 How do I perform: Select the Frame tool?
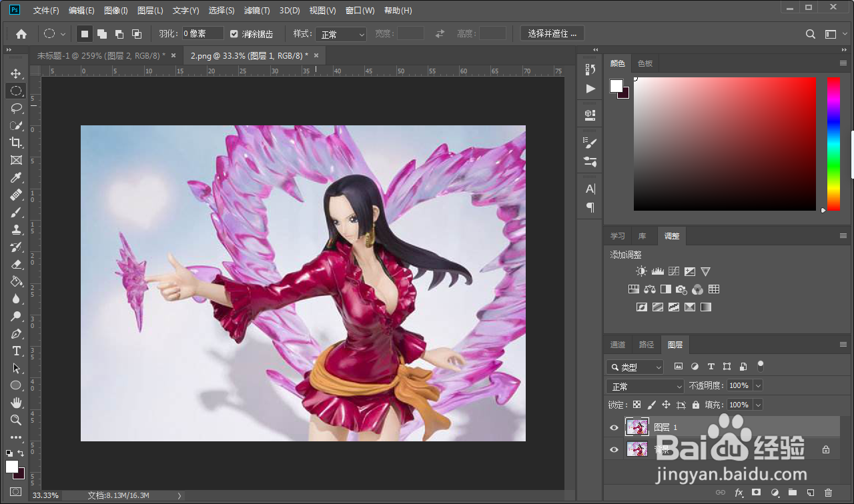[16, 160]
